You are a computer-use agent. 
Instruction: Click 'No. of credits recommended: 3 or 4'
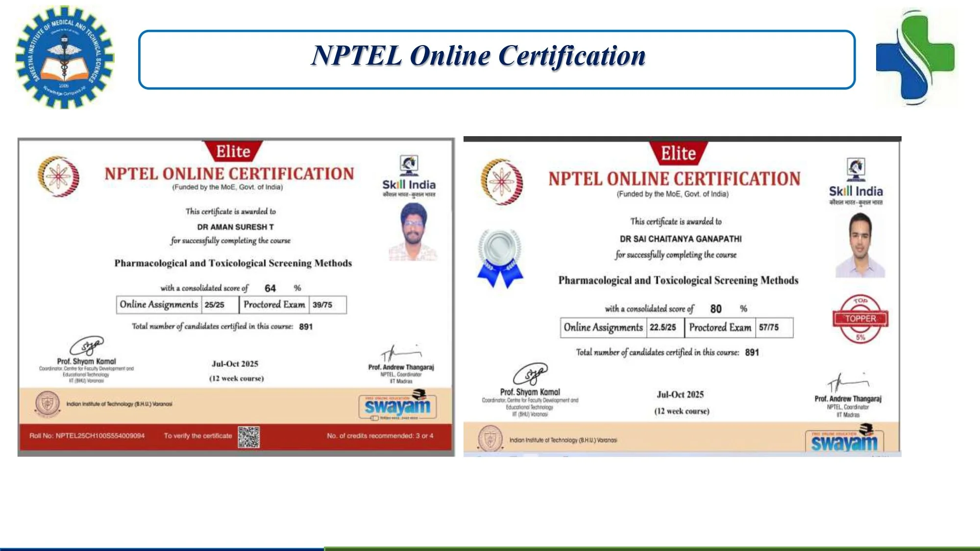(380, 435)
